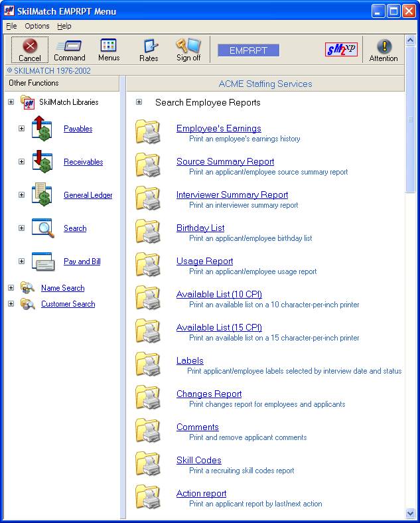Minimize the SkilMatch EMPRPT Menu window
The height and width of the screenshot is (523, 420).
[x=378, y=11]
